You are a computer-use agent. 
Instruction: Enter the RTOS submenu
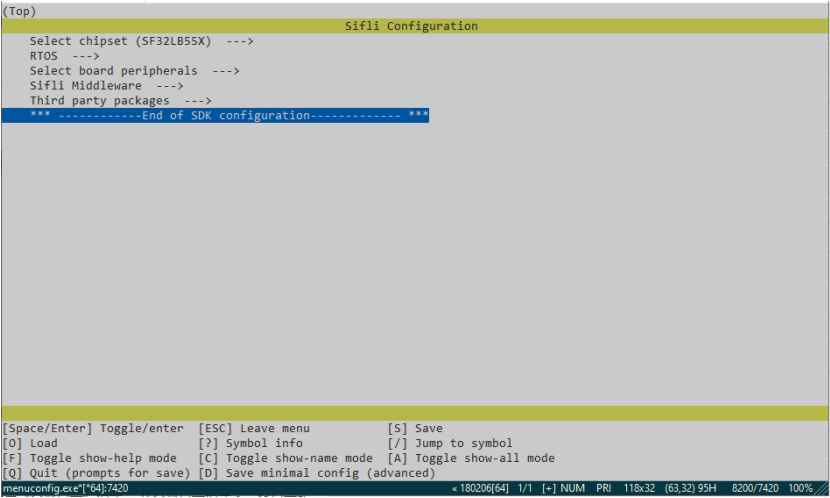point(65,56)
